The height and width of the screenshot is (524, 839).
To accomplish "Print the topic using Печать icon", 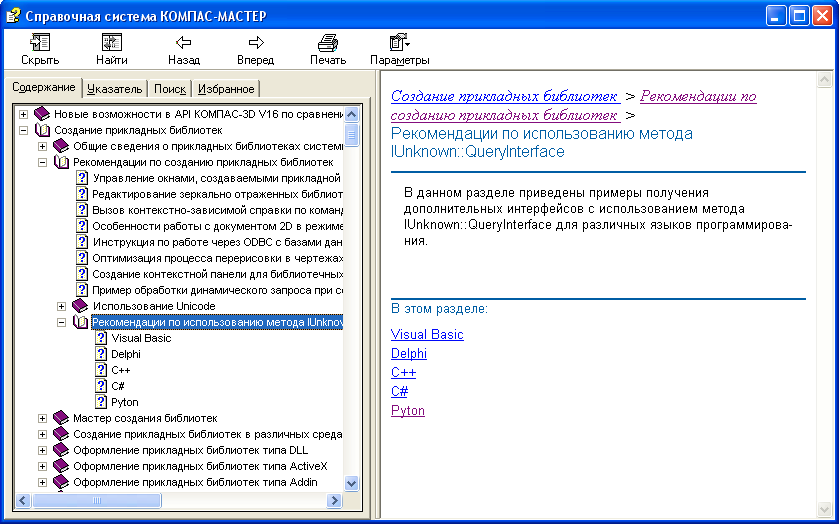I will (x=327, y=42).
